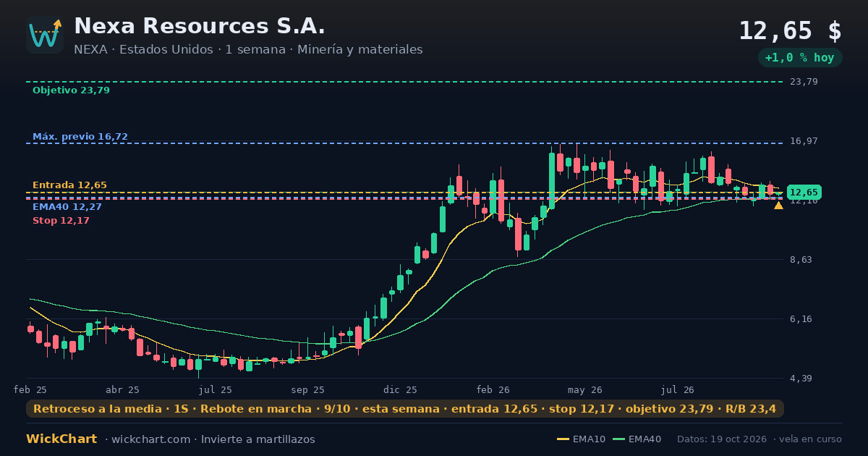
Task: Click the 23,79 axis value
Action: pyautogui.click(x=804, y=82)
